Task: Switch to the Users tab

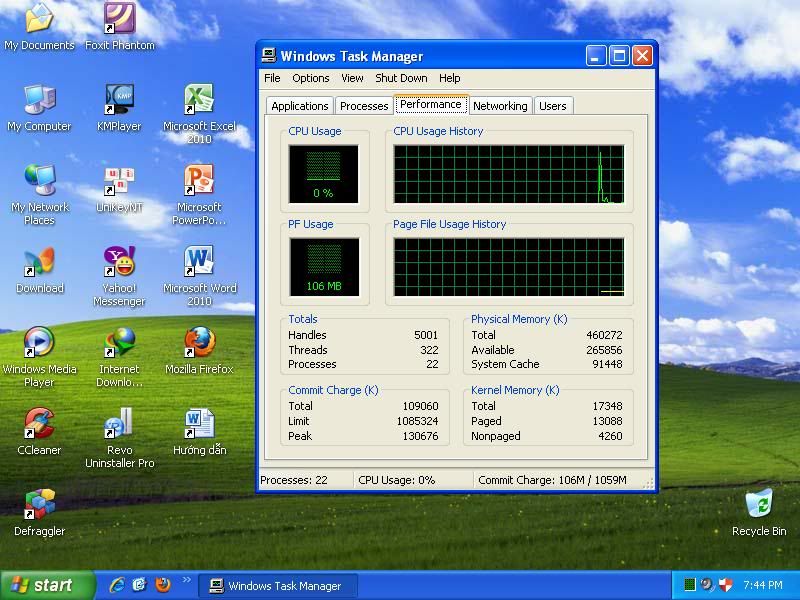Action: [553, 106]
